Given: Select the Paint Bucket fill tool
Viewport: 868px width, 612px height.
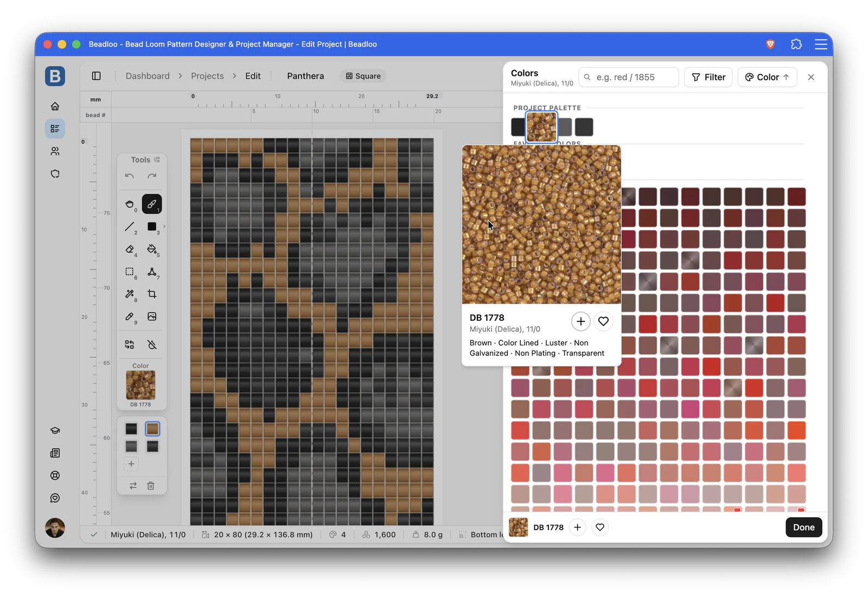Looking at the screenshot, I should coord(152,249).
